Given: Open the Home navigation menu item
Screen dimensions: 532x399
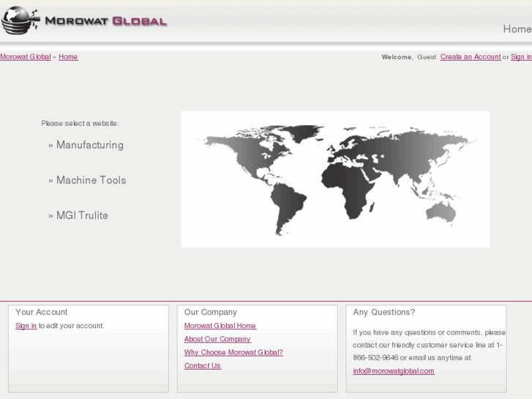Looking at the screenshot, I should pos(517,29).
